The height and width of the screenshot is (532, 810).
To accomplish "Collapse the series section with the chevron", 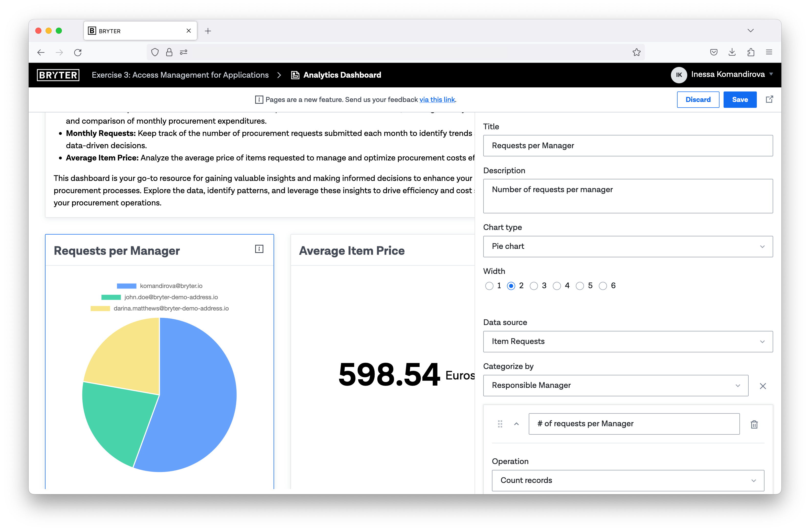I will pyautogui.click(x=516, y=424).
